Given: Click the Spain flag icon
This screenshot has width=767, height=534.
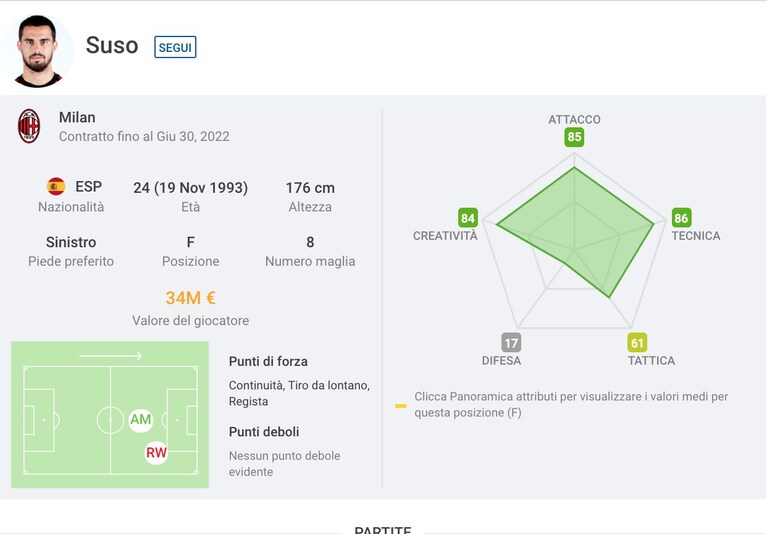Looking at the screenshot, I should (56, 186).
